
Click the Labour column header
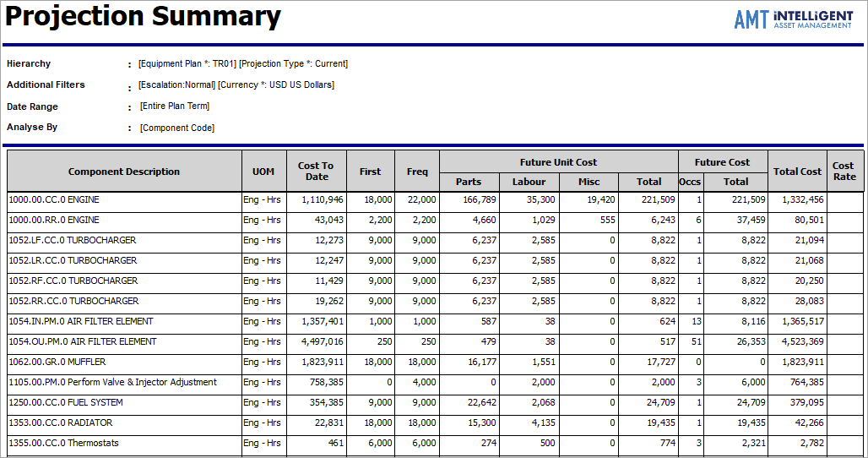click(x=529, y=182)
